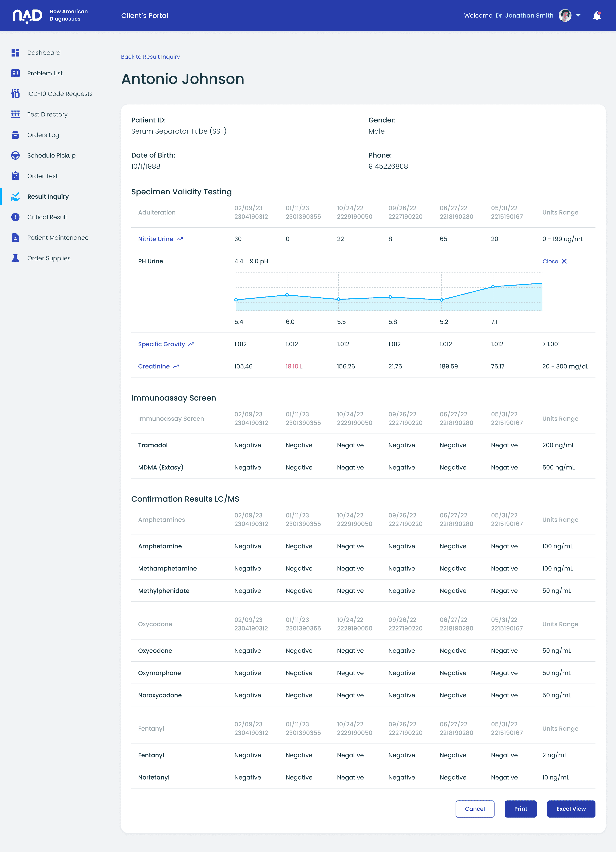Open the notifications bell icon
616x852 pixels.
click(x=597, y=15)
